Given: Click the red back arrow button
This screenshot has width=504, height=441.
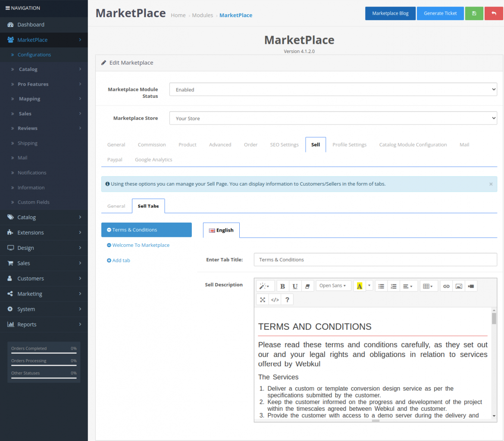Looking at the screenshot, I should (x=494, y=13).
